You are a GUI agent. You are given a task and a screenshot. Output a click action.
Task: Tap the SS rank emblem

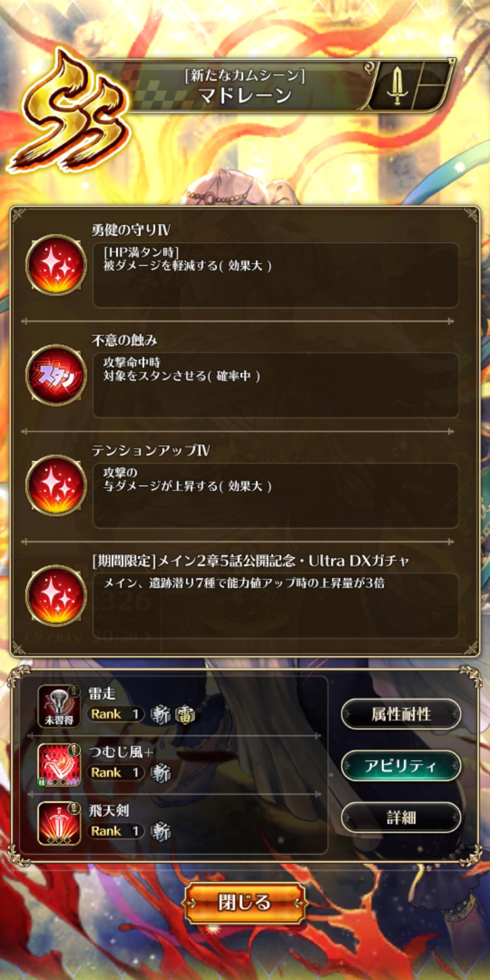click(70, 113)
